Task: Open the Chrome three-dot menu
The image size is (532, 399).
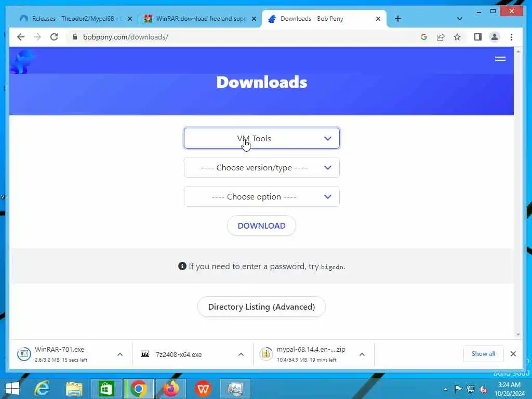Action: tap(512, 37)
